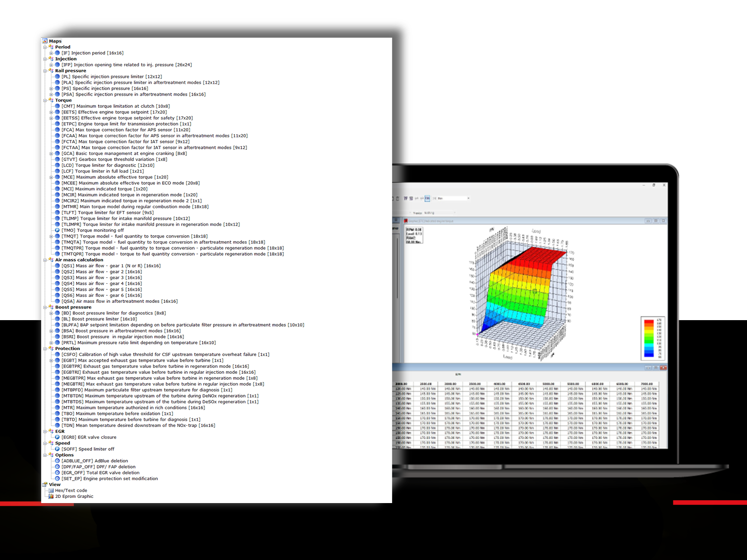Select [QS1] Mass air flow gear 1 map
The image size is (747, 560).
(x=111, y=266)
